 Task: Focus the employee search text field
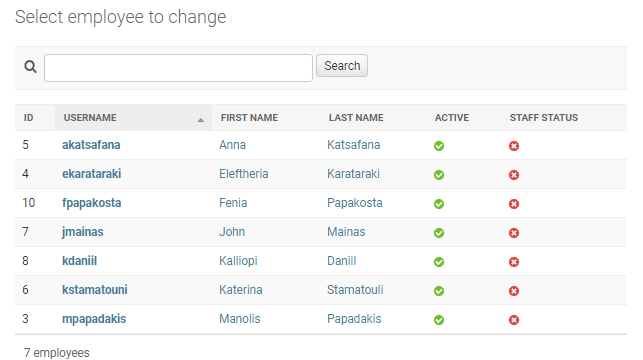click(x=178, y=68)
